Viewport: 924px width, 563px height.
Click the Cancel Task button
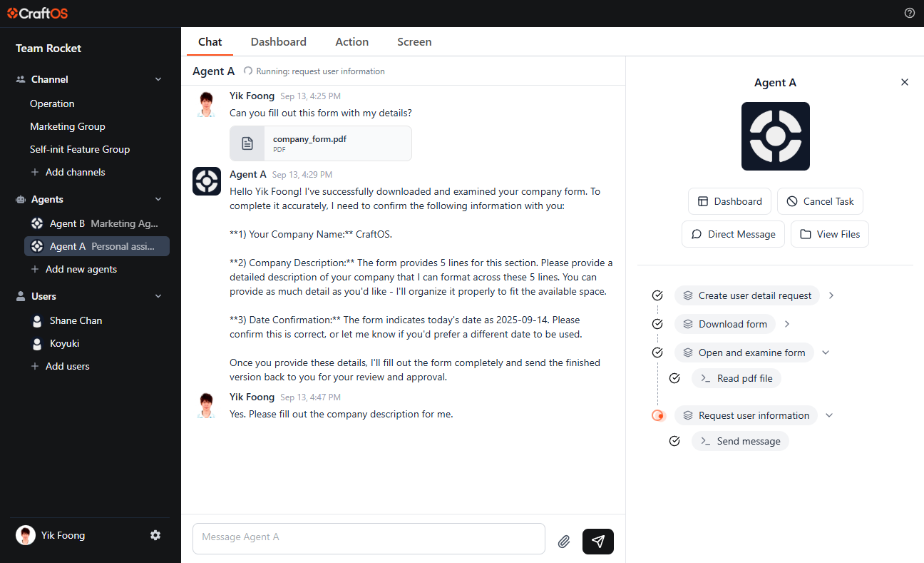[820, 201]
